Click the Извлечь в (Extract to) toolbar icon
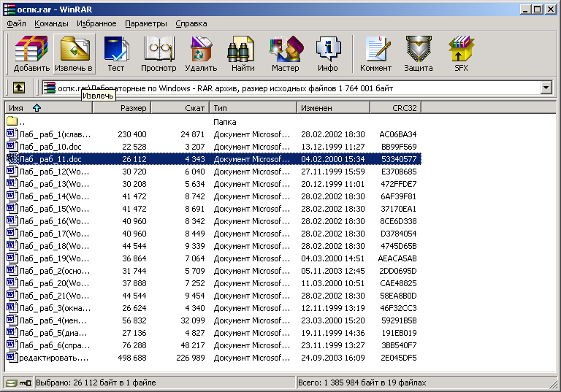This screenshot has height=392, width=561. pyautogui.click(x=74, y=54)
